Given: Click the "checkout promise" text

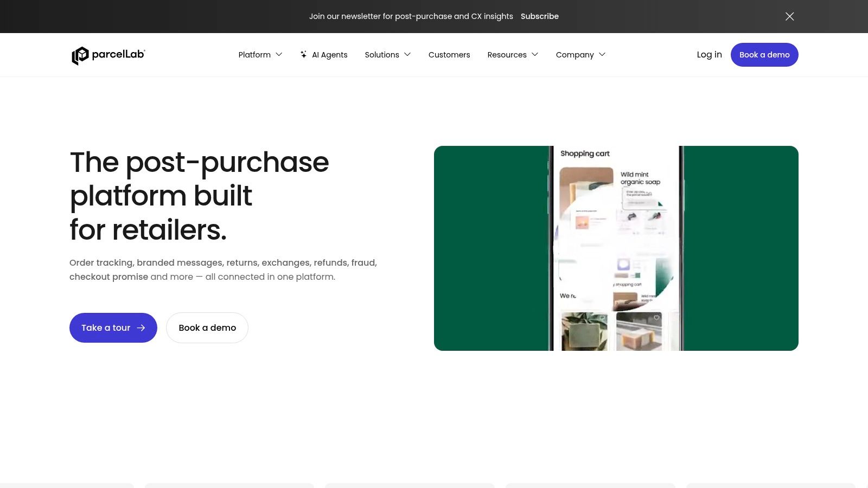Looking at the screenshot, I should coord(108,277).
